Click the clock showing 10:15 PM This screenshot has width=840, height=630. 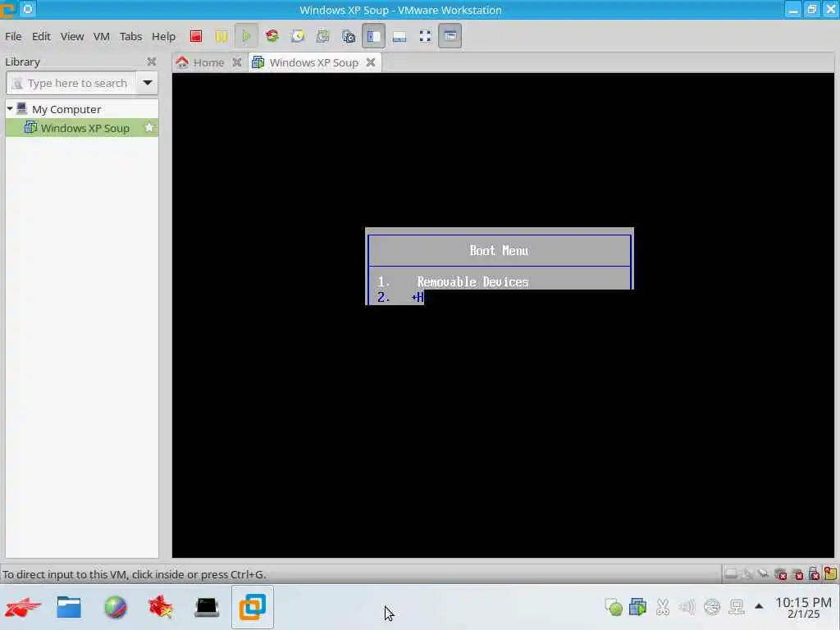pyautogui.click(x=803, y=608)
